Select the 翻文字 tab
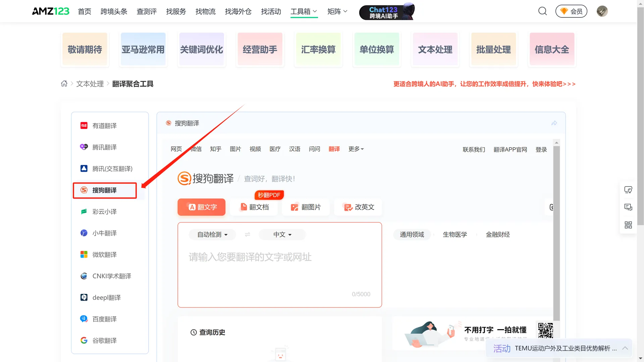The width and height of the screenshot is (644, 362). 202,207
